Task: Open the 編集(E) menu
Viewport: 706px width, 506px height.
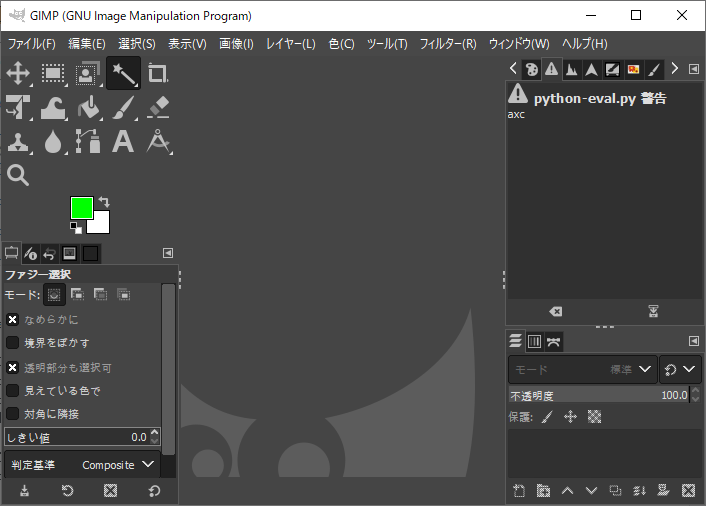Action: click(87, 44)
